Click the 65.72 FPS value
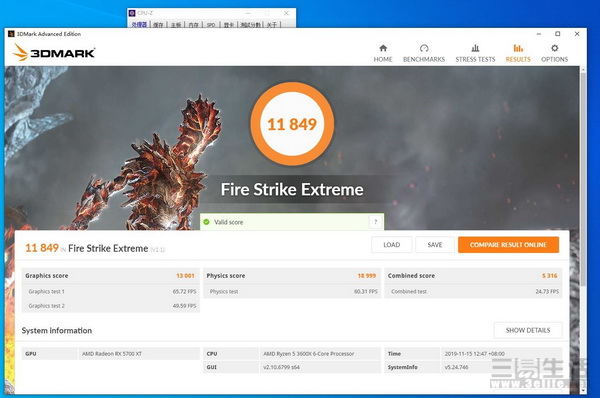This screenshot has width=600, height=398. pos(184,291)
